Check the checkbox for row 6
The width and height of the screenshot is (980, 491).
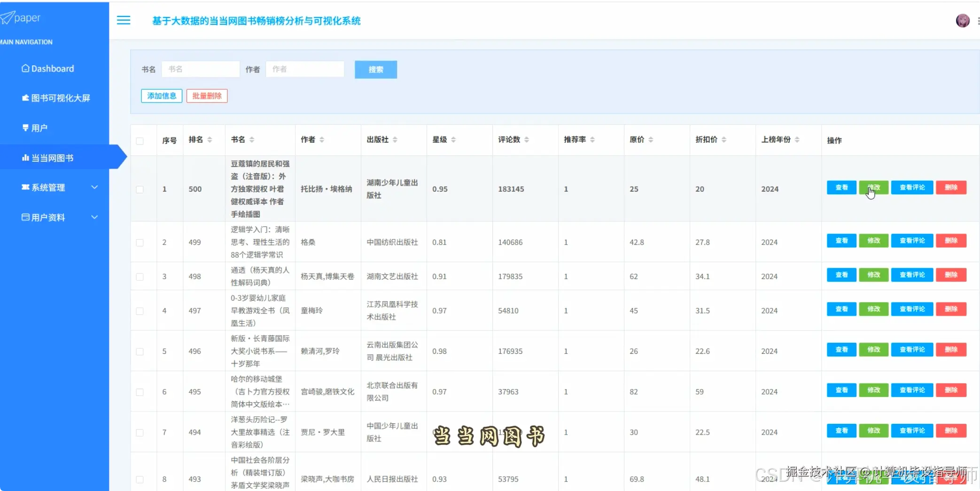click(140, 392)
